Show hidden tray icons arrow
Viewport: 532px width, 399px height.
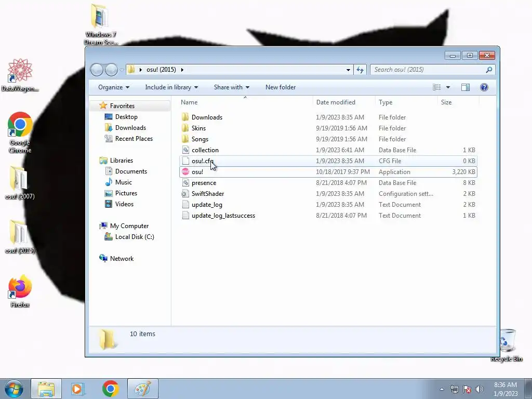[442, 389]
